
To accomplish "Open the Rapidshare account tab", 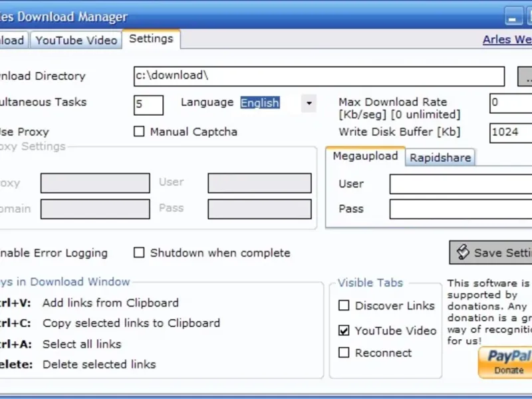I will click(440, 158).
